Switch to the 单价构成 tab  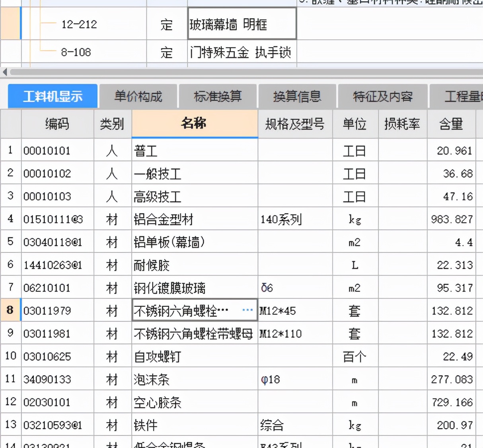[138, 96]
